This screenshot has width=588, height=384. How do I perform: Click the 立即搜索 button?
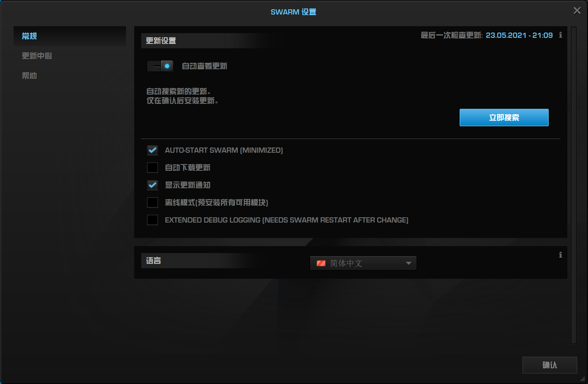[504, 118]
